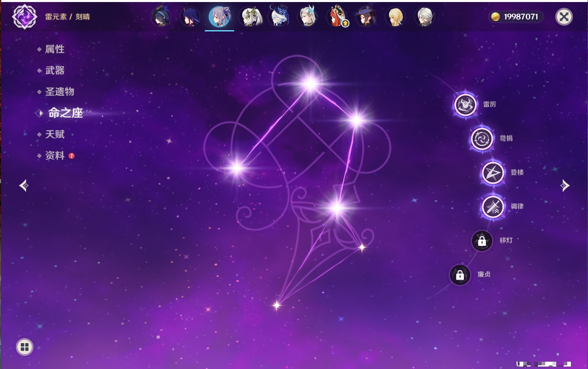This screenshot has width=588, height=369.
Task: Open the 圣遗物 artifacts menu
Action: pyautogui.click(x=59, y=92)
